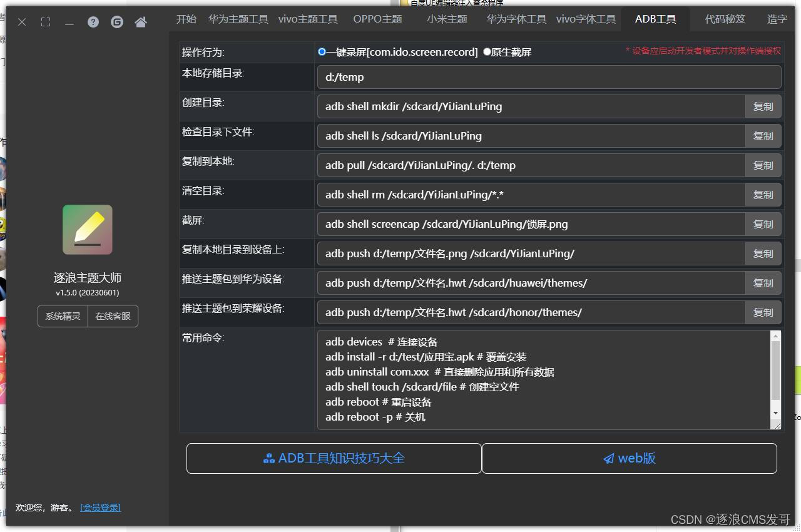Click the screencap command field
The image size is (801, 532).
pyautogui.click(x=531, y=224)
